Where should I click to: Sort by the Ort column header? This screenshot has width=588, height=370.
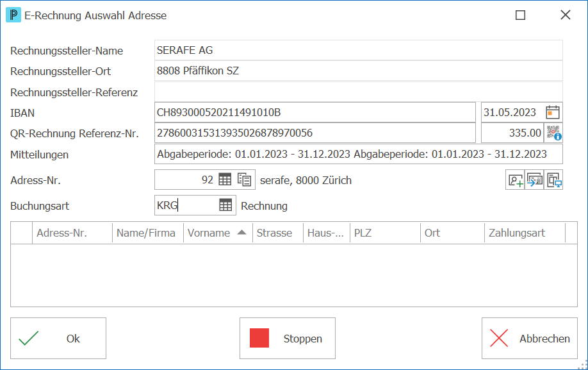[x=452, y=233]
